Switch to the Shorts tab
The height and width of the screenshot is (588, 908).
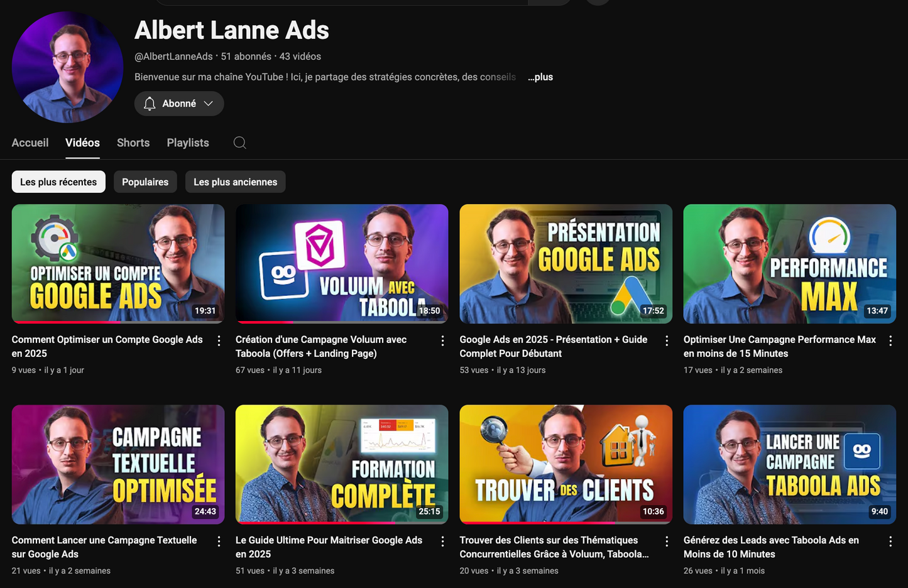133,143
